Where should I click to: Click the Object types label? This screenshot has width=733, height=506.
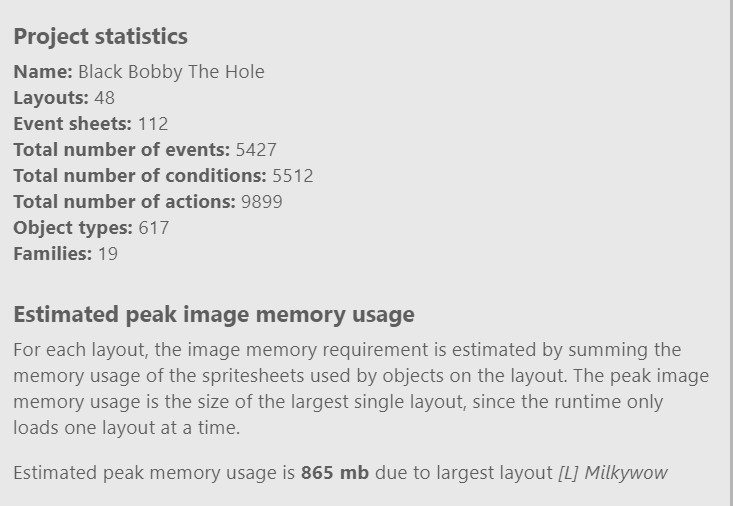(73, 228)
